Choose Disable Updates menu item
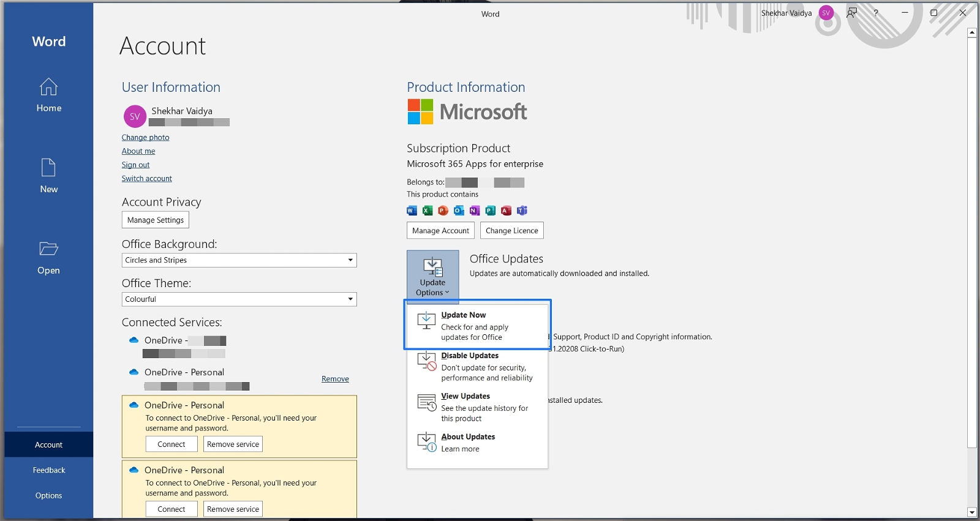Screen dimensions: 980x521 coord(477,367)
